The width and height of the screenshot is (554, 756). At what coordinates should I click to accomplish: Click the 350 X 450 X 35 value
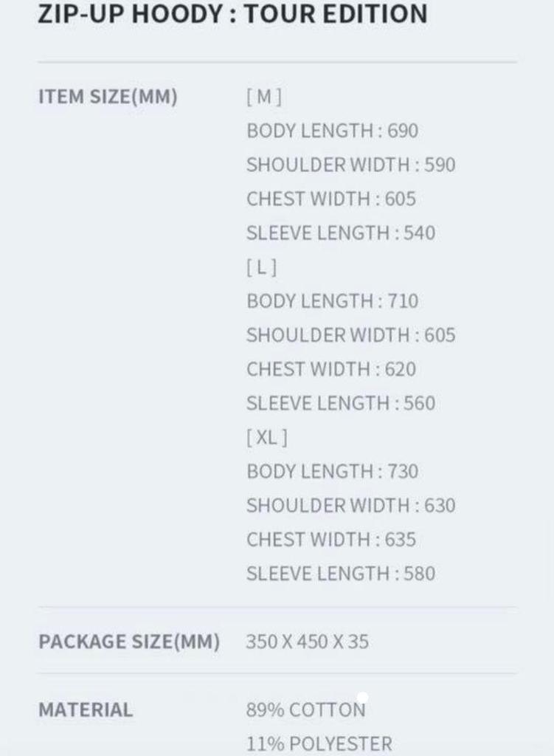click(x=307, y=642)
